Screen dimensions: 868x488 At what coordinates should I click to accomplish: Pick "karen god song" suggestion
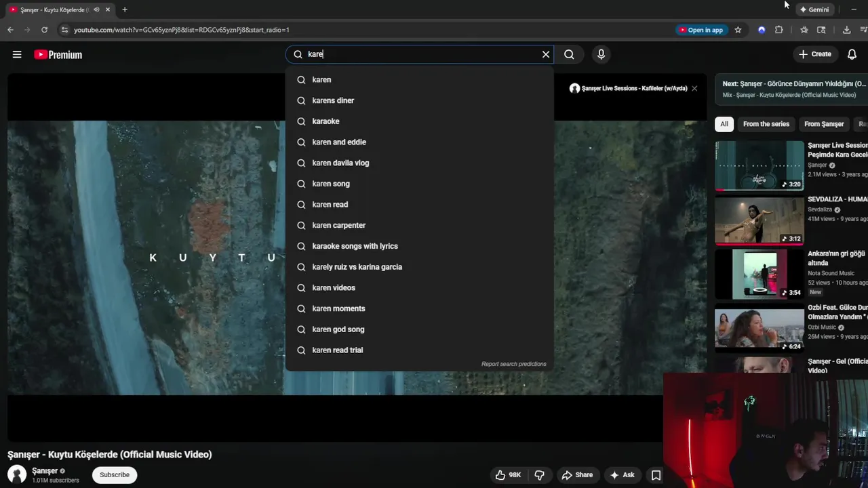[x=420, y=329]
